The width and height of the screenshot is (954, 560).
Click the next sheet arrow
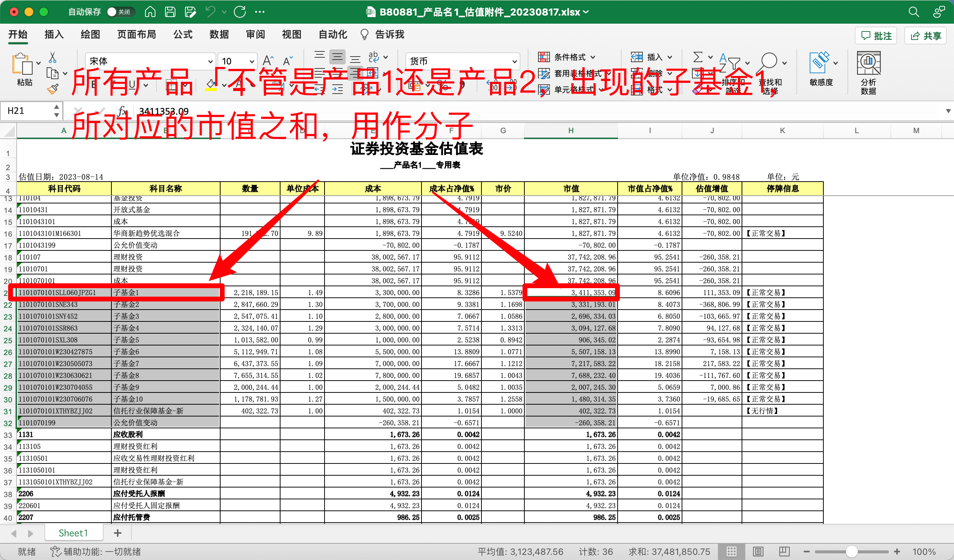[x=31, y=533]
